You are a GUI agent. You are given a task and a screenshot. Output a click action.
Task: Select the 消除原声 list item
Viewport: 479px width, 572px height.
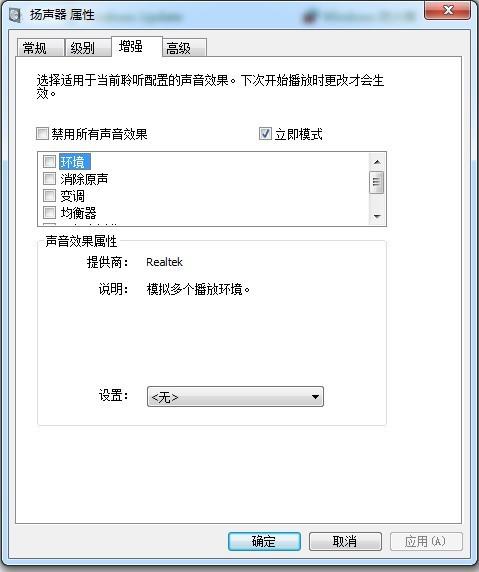pos(84,179)
